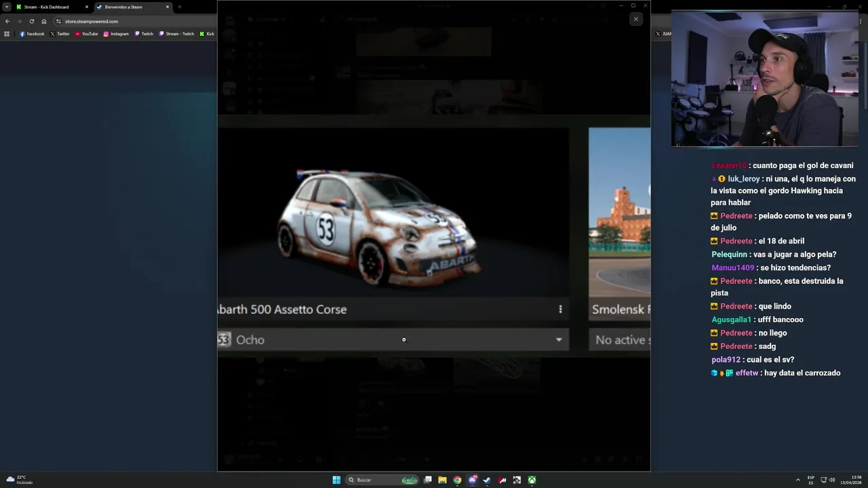Click chat username luk_leroy
Viewport: 868px width, 488px height.
coord(743,179)
